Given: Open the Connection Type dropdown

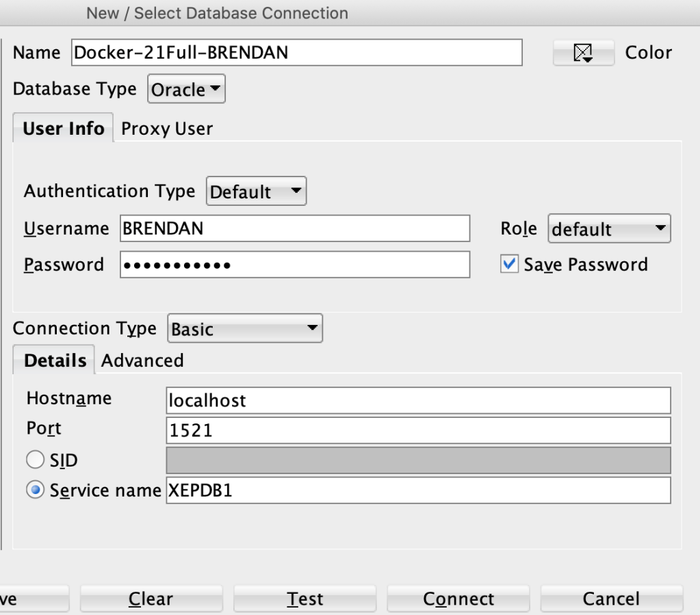Looking at the screenshot, I should tap(244, 330).
